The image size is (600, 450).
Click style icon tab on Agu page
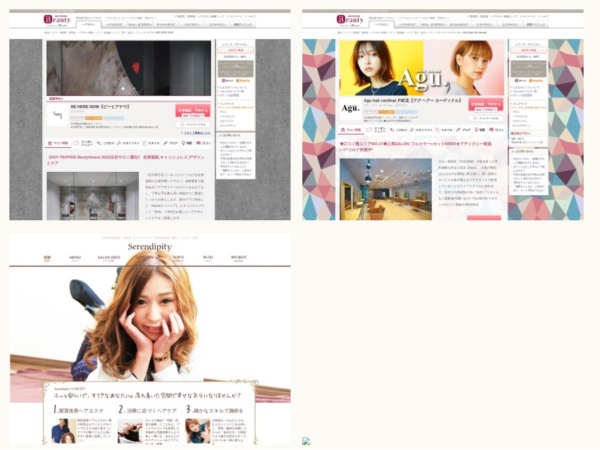coord(438,130)
